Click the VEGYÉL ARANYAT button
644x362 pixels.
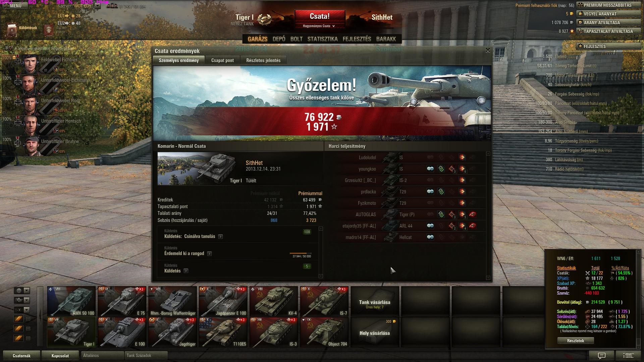[608, 14]
